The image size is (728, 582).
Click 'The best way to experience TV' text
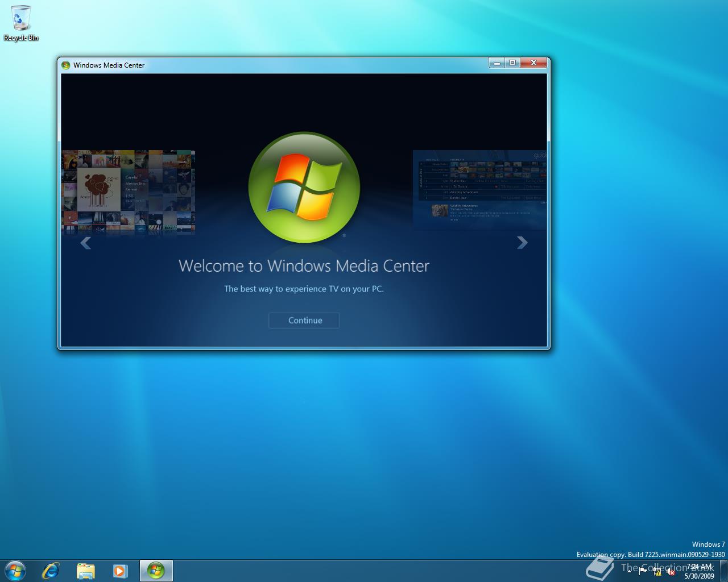click(x=304, y=289)
